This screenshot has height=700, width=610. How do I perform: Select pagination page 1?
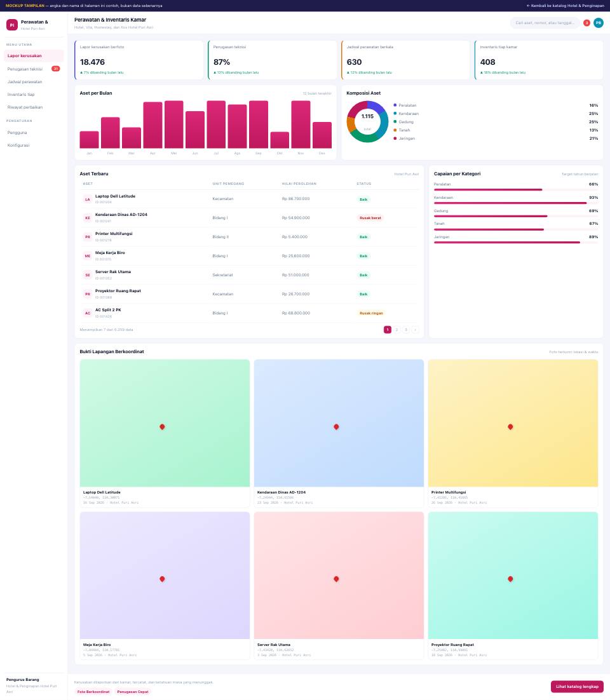tap(388, 330)
